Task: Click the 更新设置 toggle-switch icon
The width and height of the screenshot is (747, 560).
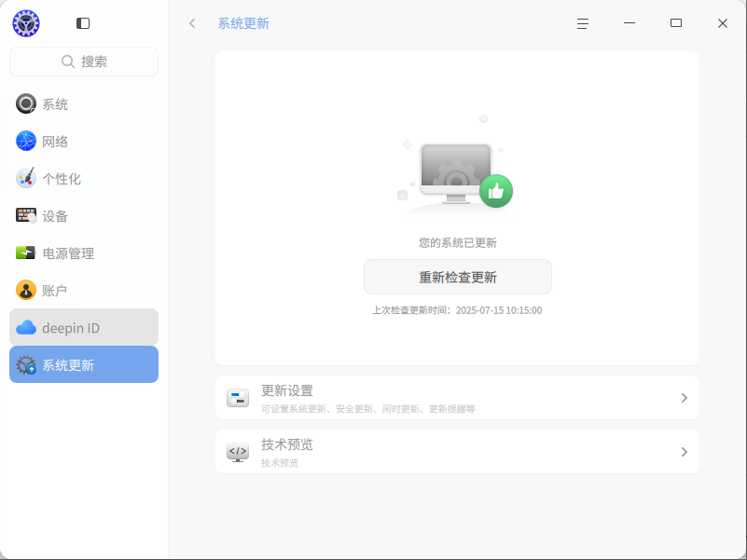Action: point(238,398)
